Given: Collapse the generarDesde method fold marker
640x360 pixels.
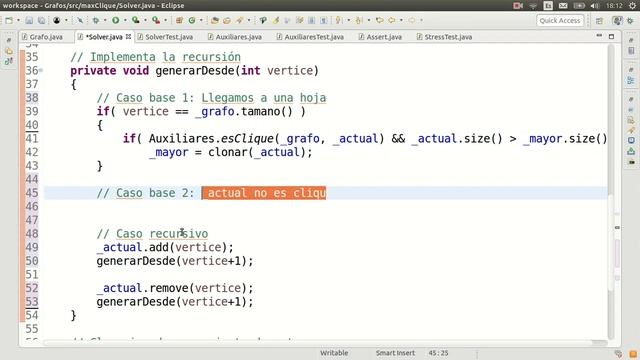Looking at the screenshot, I should [41, 71].
